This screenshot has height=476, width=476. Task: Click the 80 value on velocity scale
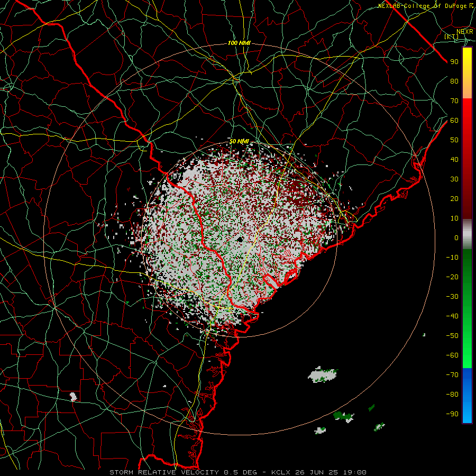(x=454, y=81)
